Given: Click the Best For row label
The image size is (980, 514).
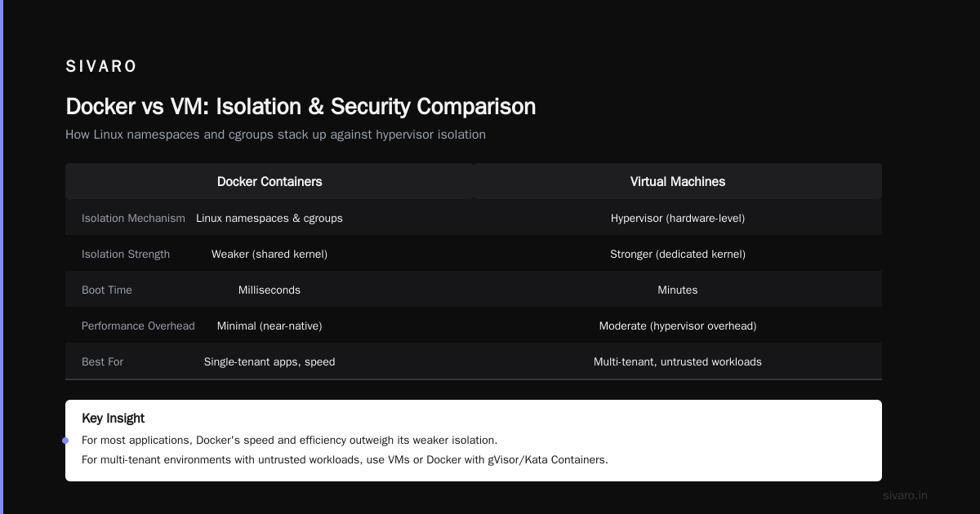Looking at the screenshot, I should tap(102, 362).
